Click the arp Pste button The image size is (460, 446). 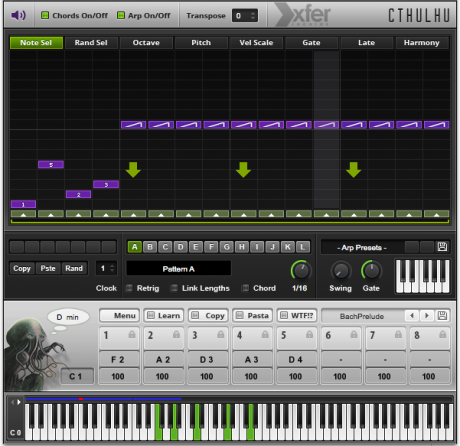[48, 268]
